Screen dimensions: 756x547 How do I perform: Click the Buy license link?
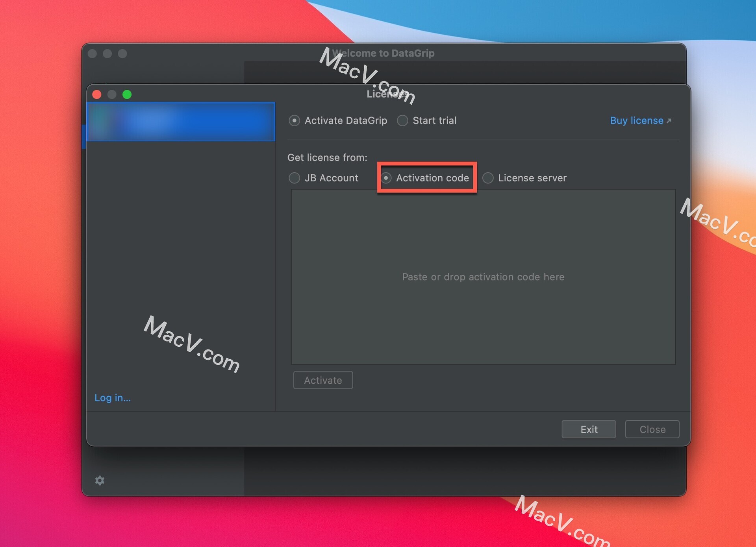tap(637, 120)
